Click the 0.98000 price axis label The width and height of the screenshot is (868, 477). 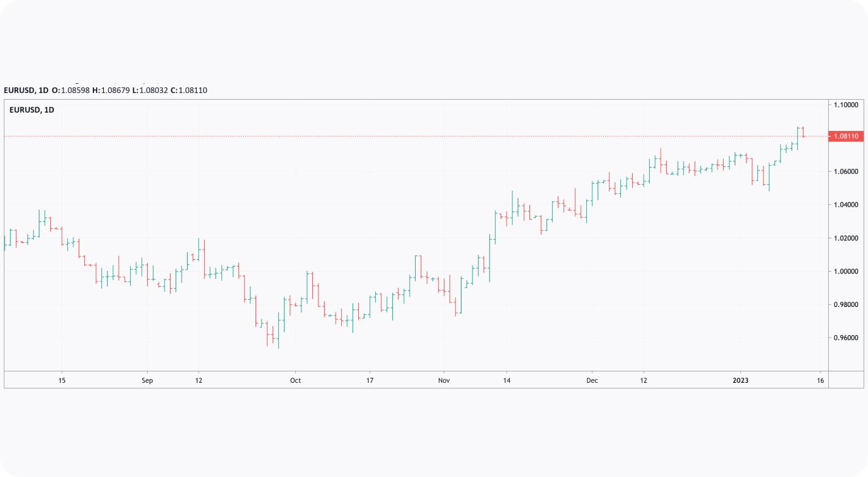coord(846,305)
